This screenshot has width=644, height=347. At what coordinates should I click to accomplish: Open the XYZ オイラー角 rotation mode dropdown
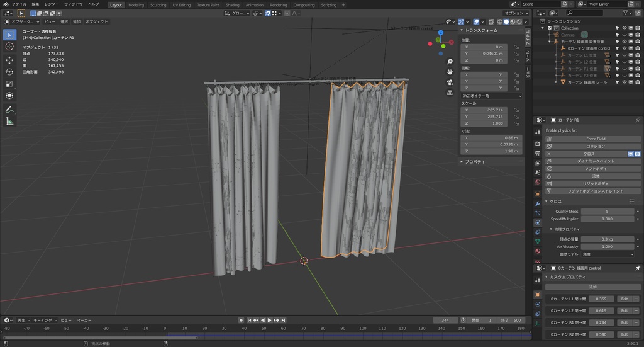tap(491, 96)
